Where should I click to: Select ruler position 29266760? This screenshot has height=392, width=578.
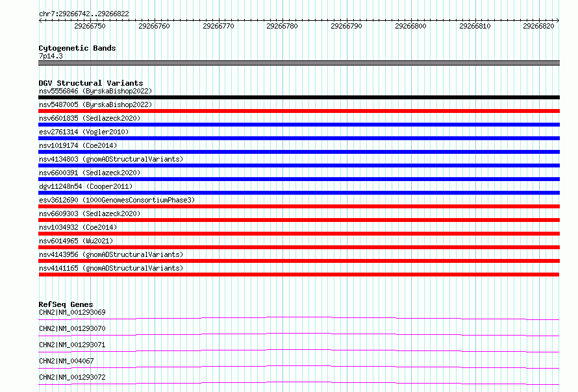(x=154, y=26)
